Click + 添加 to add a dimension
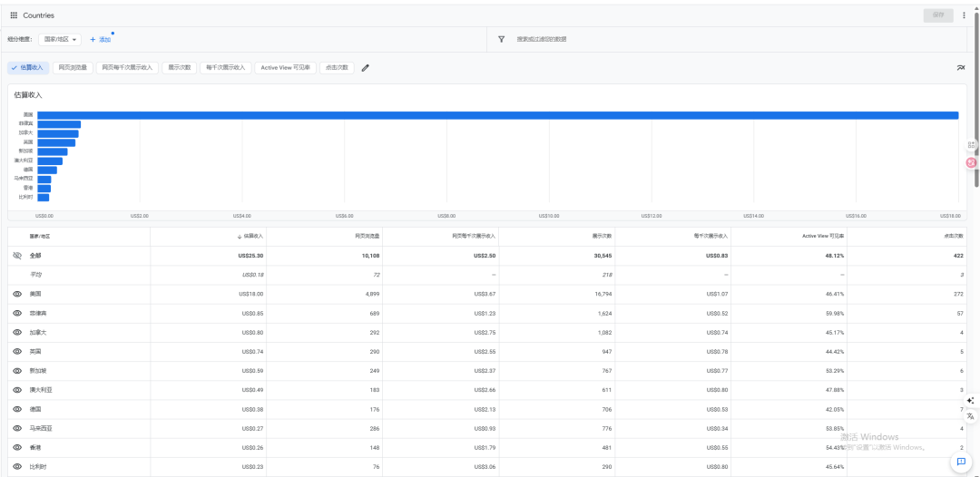The width and height of the screenshot is (980, 477). click(x=100, y=40)
